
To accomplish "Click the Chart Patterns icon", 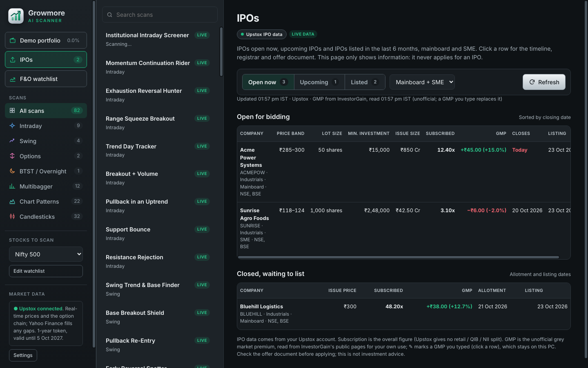I will pyautogui.click(x=12, y=201).
